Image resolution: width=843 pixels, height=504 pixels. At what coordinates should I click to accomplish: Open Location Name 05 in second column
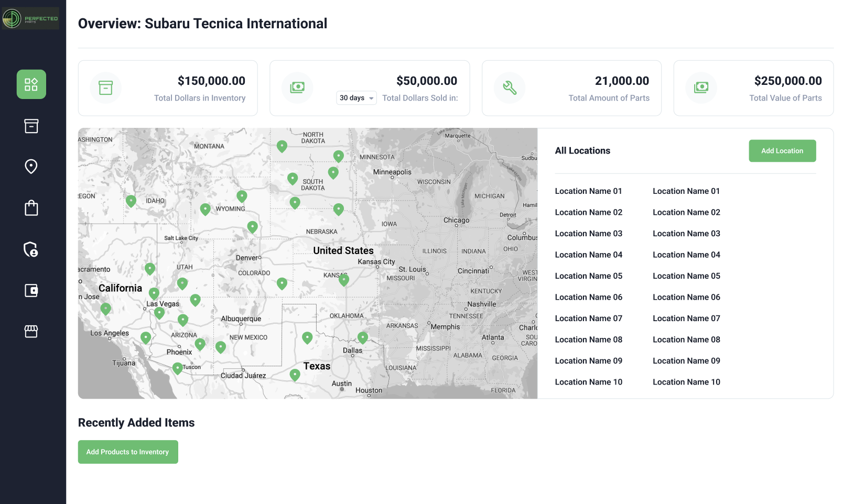[x=686, y=276]
